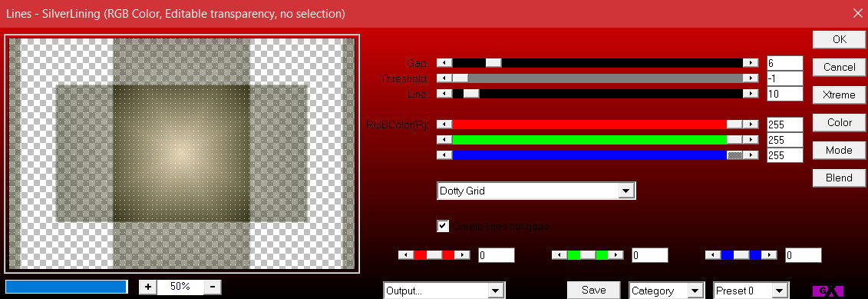The width and height of the screenshot is (868, 299).
Task: Click the Gap slider right arrow
Action: tap(750, 63)
